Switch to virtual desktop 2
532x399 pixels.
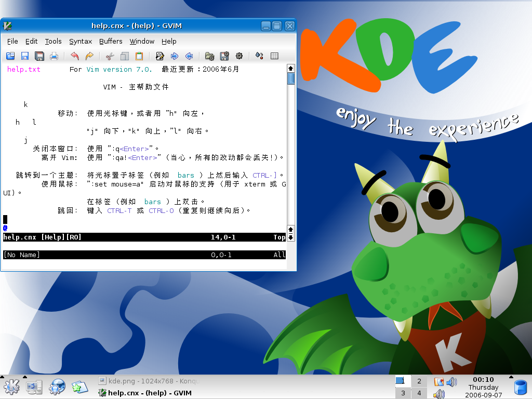tap(419, 381)
